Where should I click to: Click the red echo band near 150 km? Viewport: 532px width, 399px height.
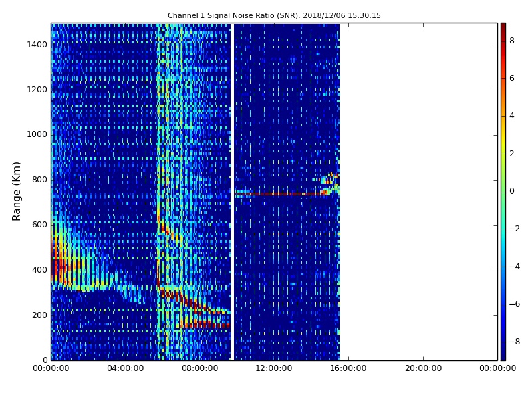click(x=207, y=325)
